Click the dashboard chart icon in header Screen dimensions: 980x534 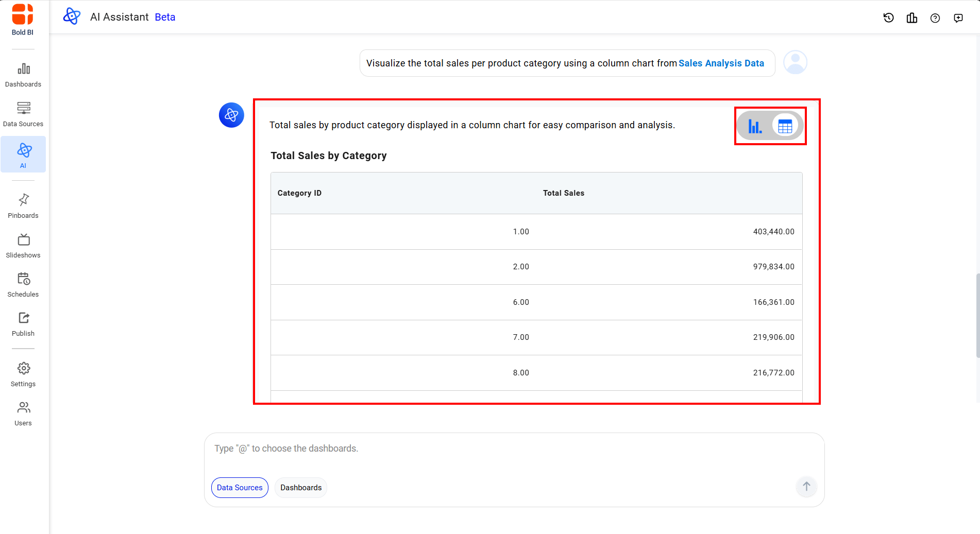click(x=911, y=18)
